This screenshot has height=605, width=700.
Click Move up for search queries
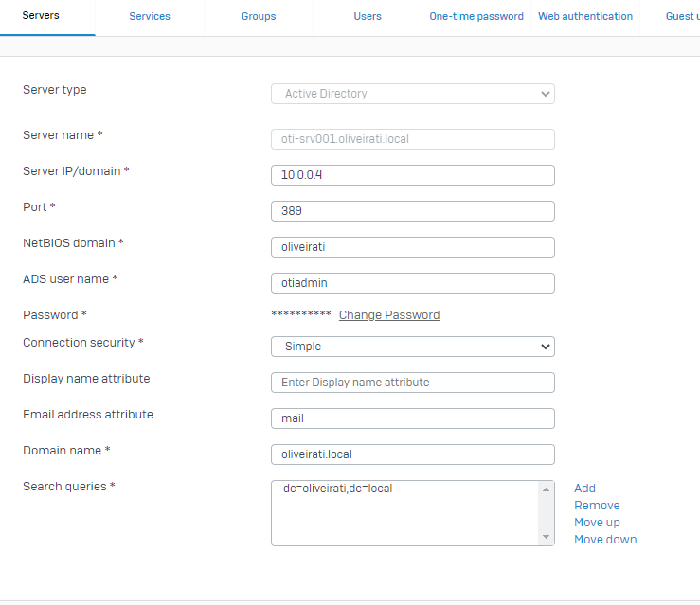[x=597, y=523]
